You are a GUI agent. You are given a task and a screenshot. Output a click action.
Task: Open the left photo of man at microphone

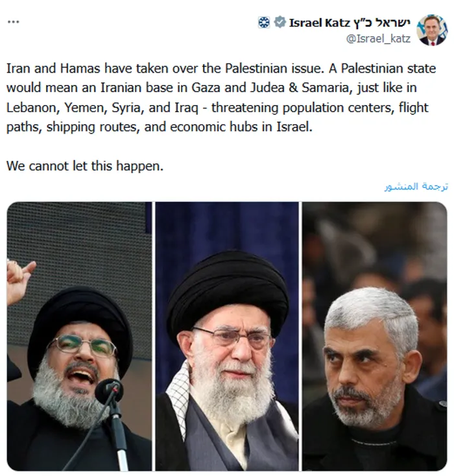(x=80, y=336)
